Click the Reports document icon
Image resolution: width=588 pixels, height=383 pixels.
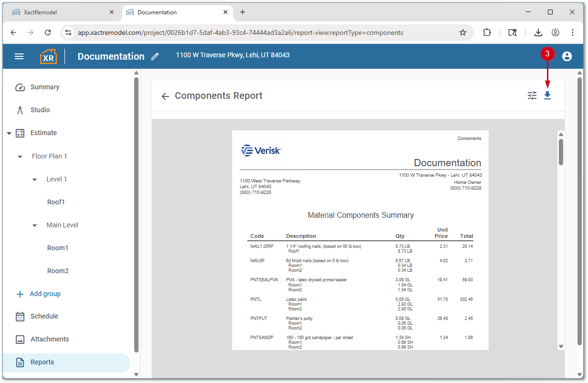point(20,362)
